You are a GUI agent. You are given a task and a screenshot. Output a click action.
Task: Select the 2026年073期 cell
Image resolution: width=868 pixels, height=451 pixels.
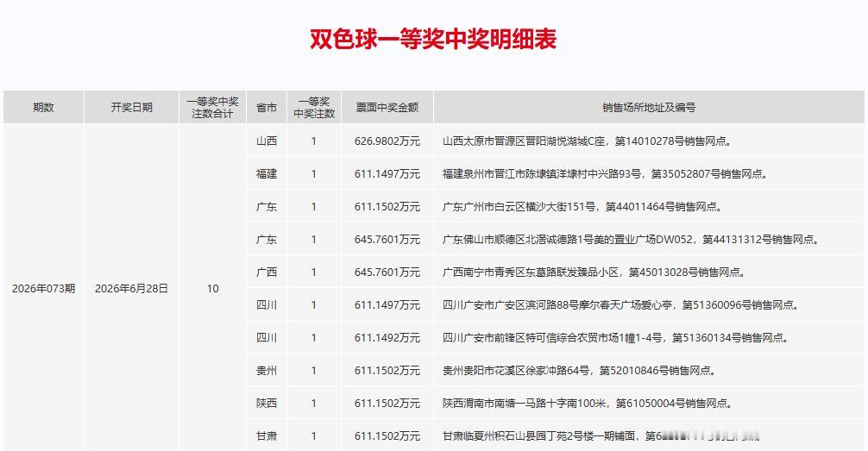pos(43,288)
